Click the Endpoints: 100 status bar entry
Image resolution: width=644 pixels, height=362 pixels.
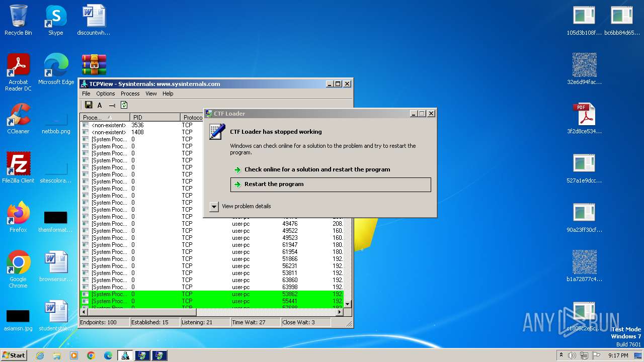click(x=104, y=322)
